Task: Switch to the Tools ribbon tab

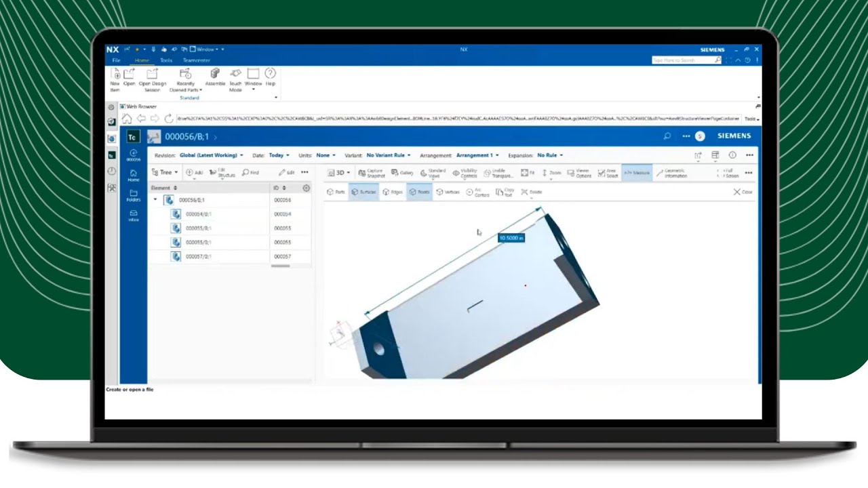Action: [x=166, y=60]
